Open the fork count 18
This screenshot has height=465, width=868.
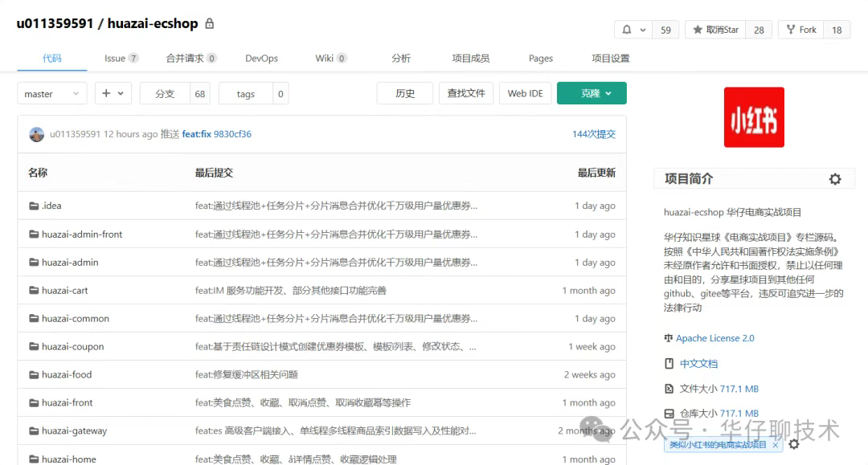(x=837, y=30)
